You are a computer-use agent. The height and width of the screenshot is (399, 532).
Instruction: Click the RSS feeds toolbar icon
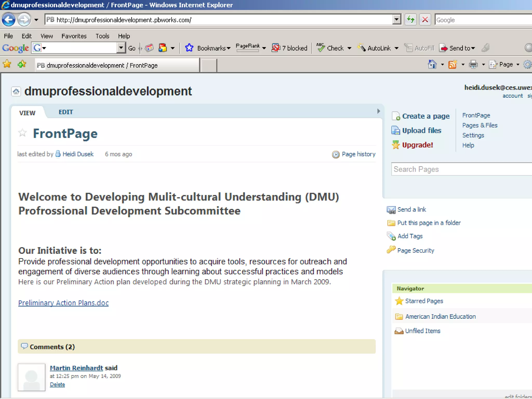click(x=453, y=64)
